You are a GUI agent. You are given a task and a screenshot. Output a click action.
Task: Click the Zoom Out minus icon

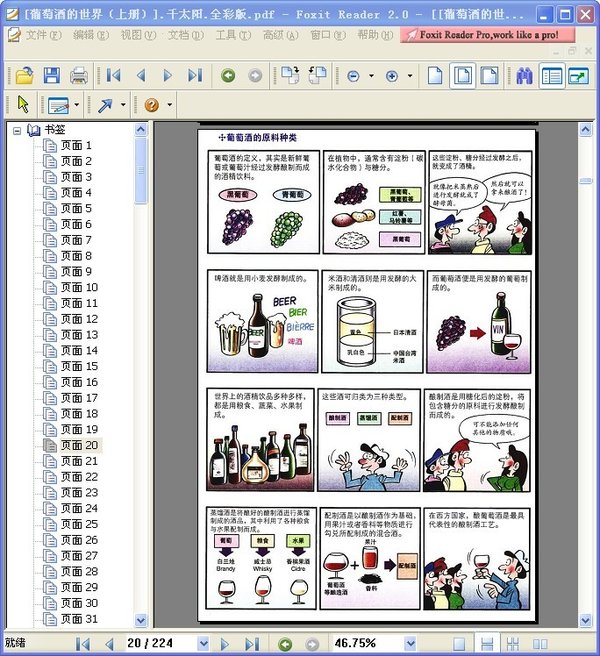pyautogui.click(x=354, y=76)
